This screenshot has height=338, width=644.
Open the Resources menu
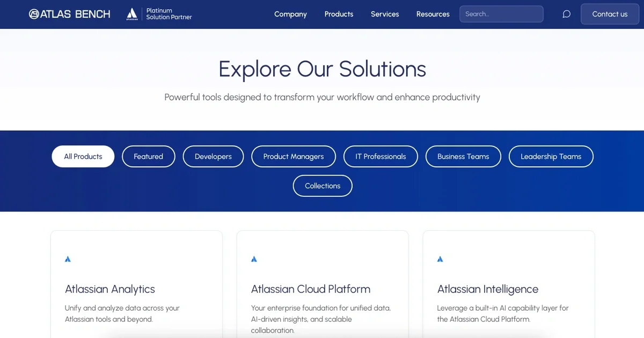point(433,14)
